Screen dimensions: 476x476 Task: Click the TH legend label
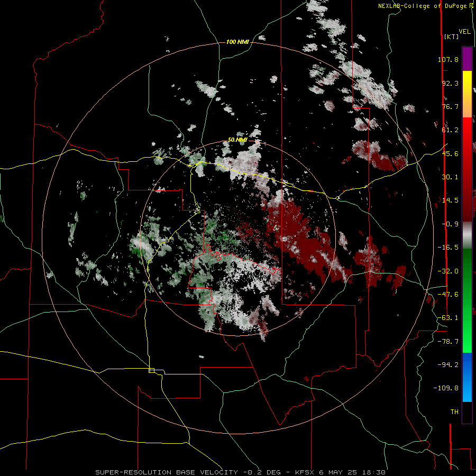point(454,412)
